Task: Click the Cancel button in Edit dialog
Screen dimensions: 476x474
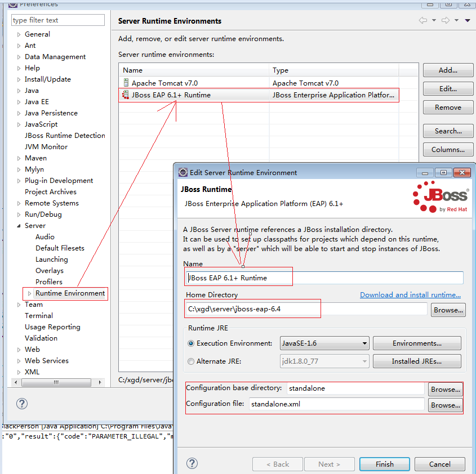Action: 439,464
